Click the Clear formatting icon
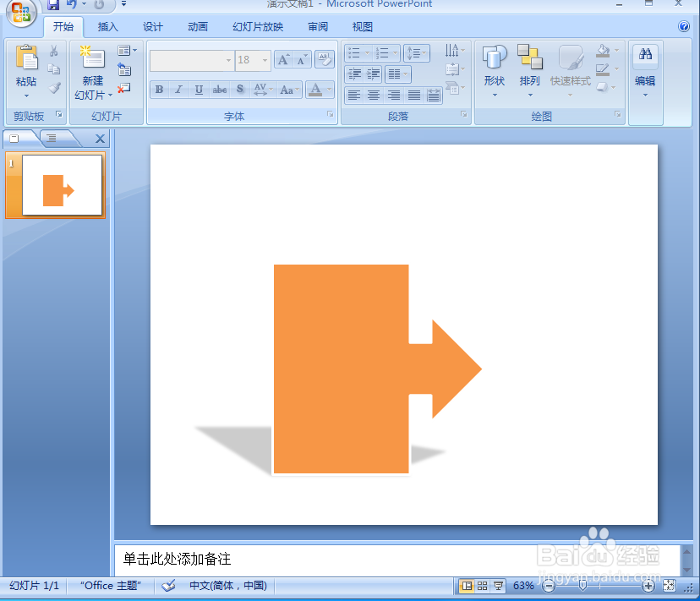The image size is (700, 601). [x=325, y=59]
